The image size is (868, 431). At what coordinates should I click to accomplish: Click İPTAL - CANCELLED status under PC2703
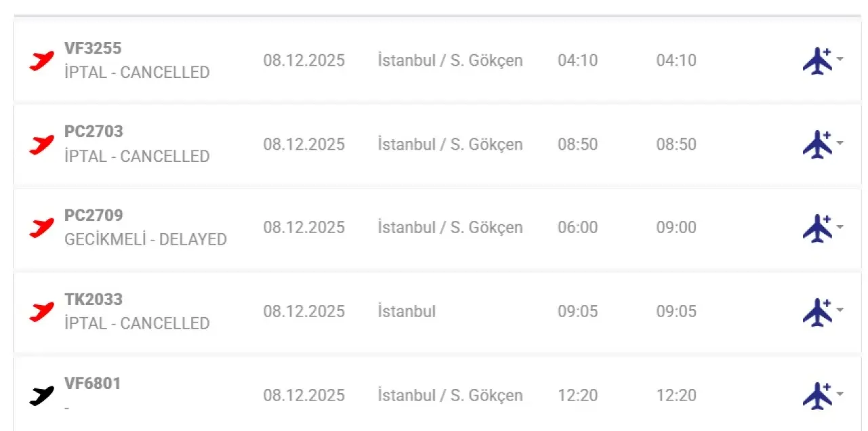click(137, 157)
